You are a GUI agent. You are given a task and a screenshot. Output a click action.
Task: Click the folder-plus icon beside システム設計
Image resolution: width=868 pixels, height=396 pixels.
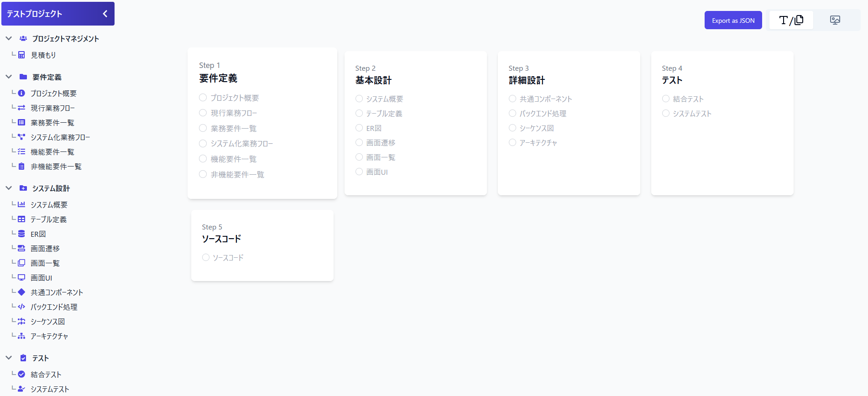tap(23, 188)
